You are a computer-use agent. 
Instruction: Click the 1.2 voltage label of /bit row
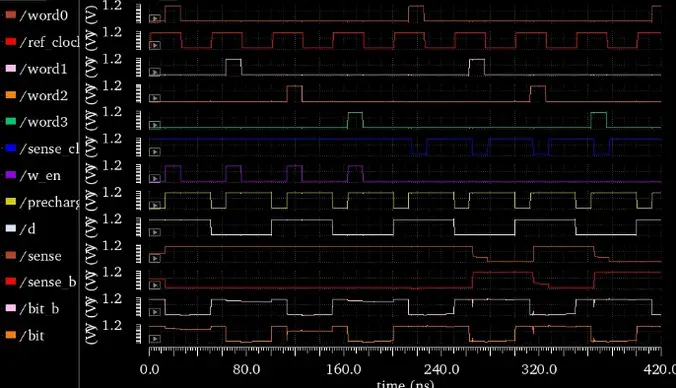pyautogui.click(x=112, y=325)
